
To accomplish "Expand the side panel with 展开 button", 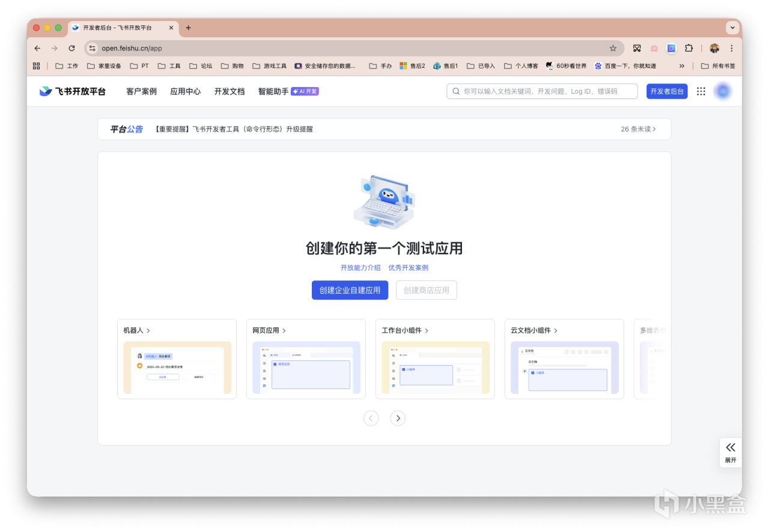I will point(731,453).
